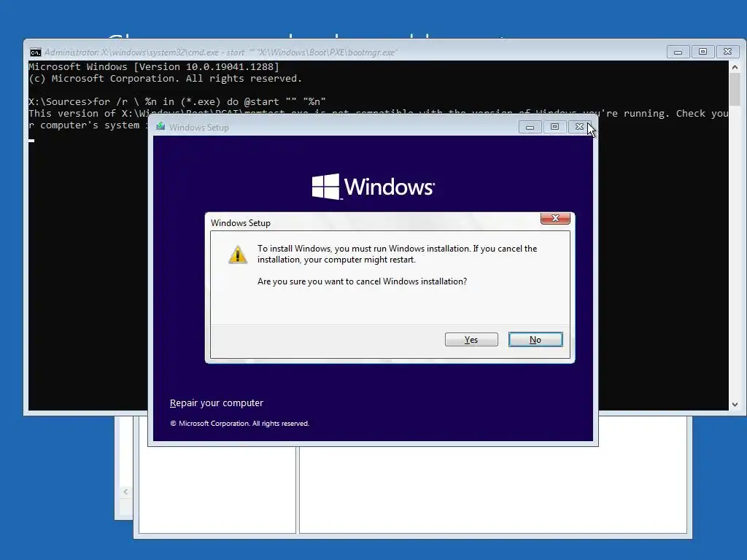Click the cmd window scroll up arrow
This screenshot has height=560, width=747.
pos(735,67)
